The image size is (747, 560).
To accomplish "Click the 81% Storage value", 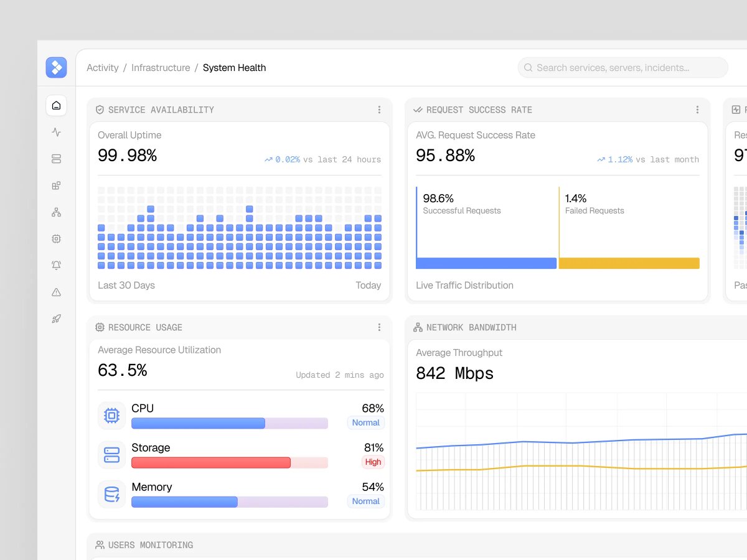I will click(374, 448).
